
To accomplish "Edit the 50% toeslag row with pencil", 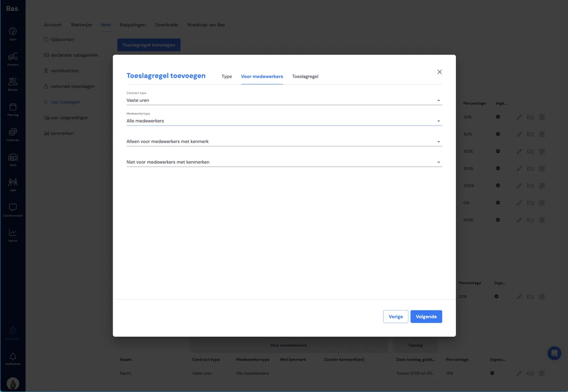I will coord(519,134).
